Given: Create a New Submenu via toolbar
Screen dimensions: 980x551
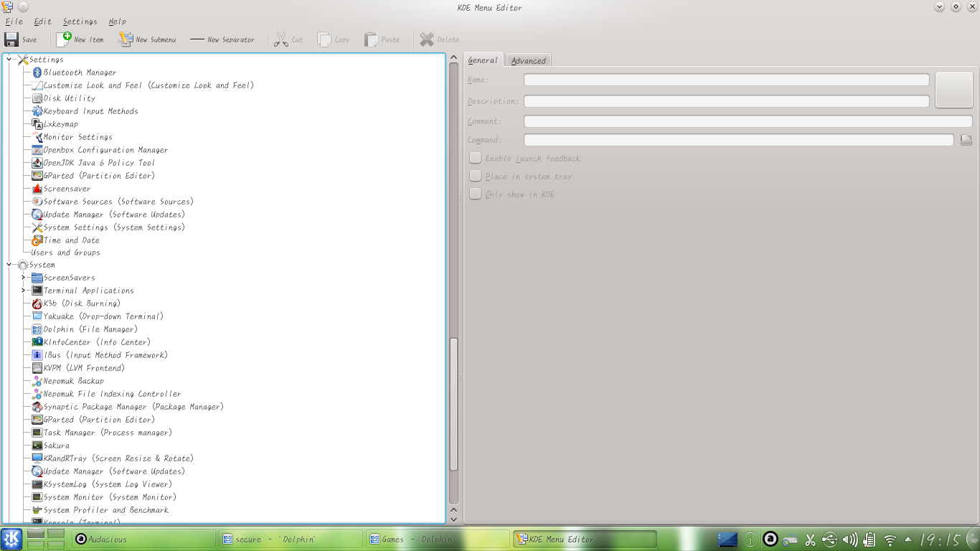Looking at the screenshot, I should (x=147, y=39).
